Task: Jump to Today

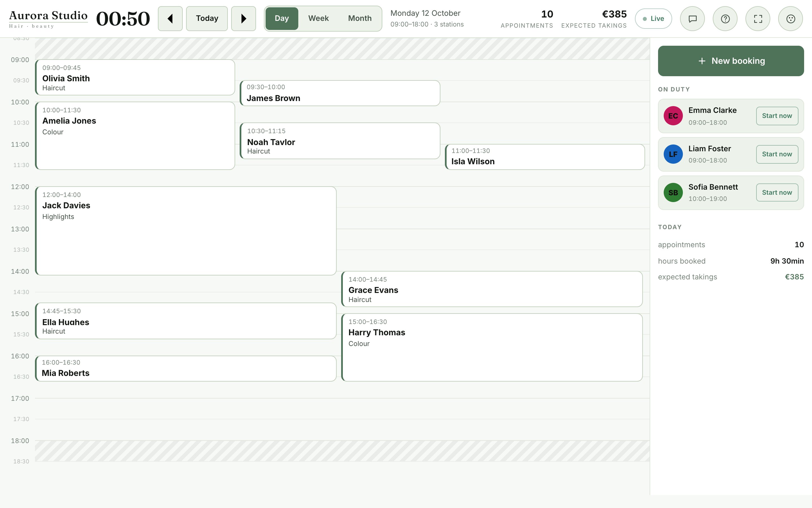Action: tap(207, 18)
